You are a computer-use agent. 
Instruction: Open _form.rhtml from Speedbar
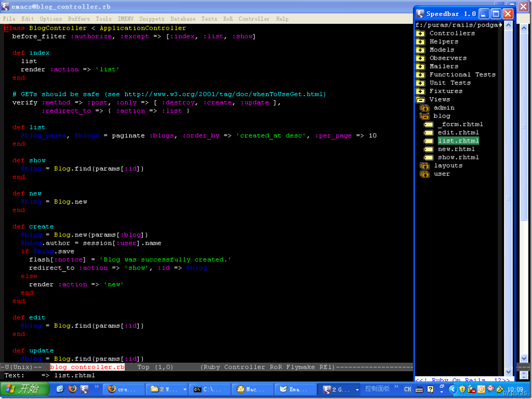point(460,124)
